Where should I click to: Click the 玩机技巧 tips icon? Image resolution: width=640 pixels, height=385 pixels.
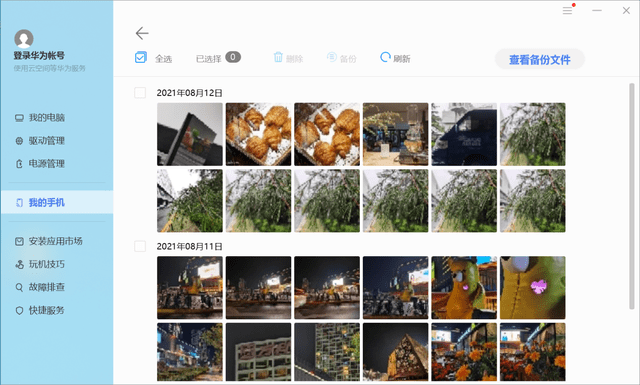click(19, 265)
